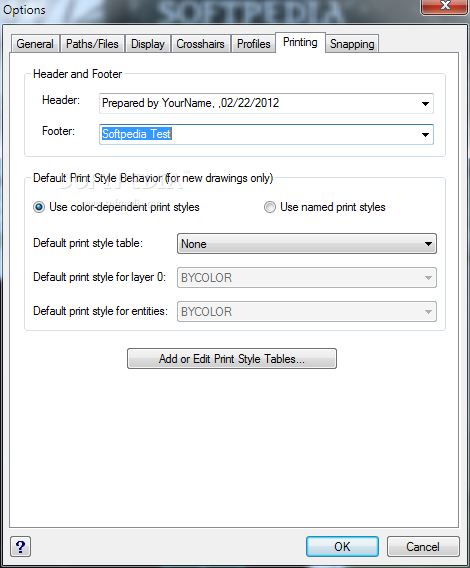Close the Options dialog window
The height and width of the screenshot is (568, 470).
[444, 7]
